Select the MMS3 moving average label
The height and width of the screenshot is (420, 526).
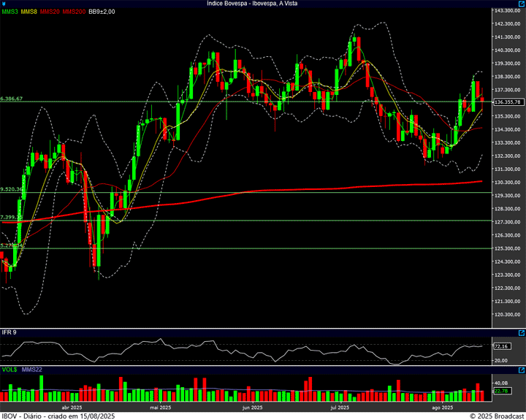pyautogui.click(x=9, y=12)
